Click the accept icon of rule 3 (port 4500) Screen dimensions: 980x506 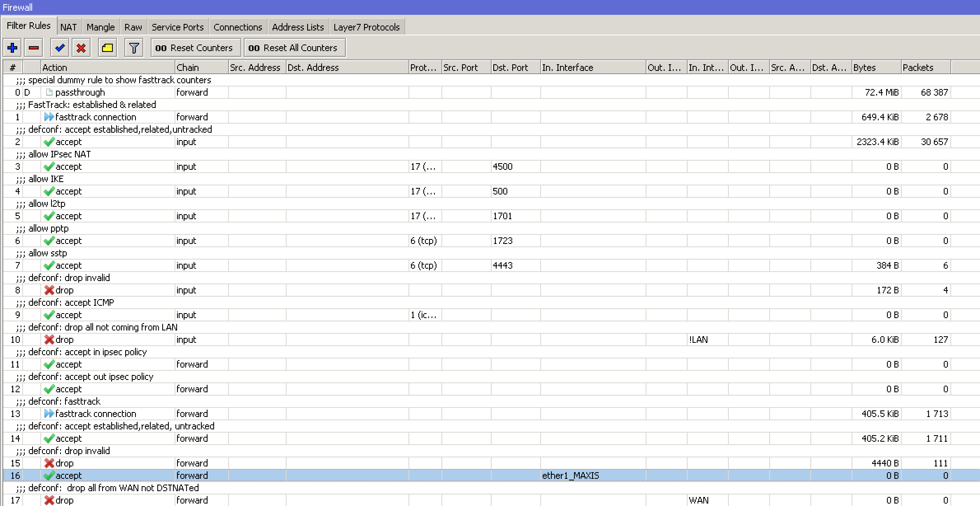pos(49,166)
